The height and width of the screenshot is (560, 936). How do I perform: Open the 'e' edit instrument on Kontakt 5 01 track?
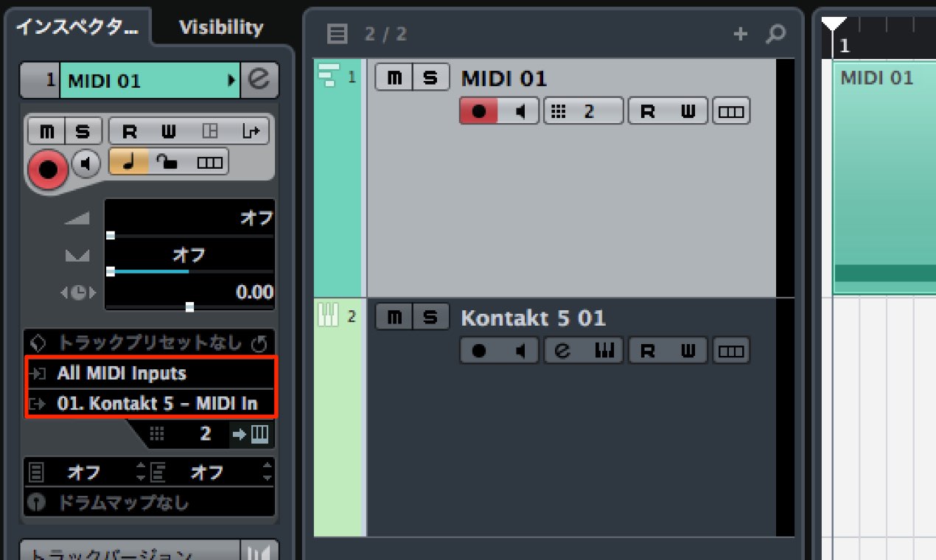click(x=564, y=351)
